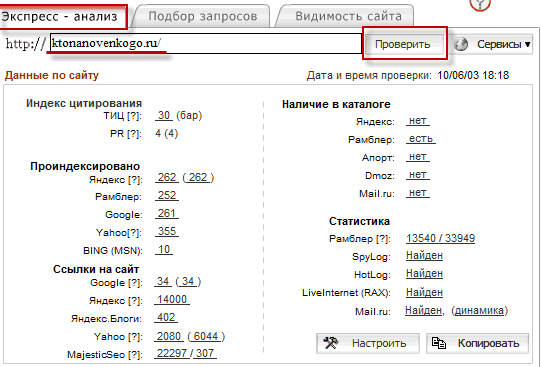Open Dmoz catalog status нет
Image resolution: width=541 pixels, height=367 pixels.
click(x=418, y=175)
